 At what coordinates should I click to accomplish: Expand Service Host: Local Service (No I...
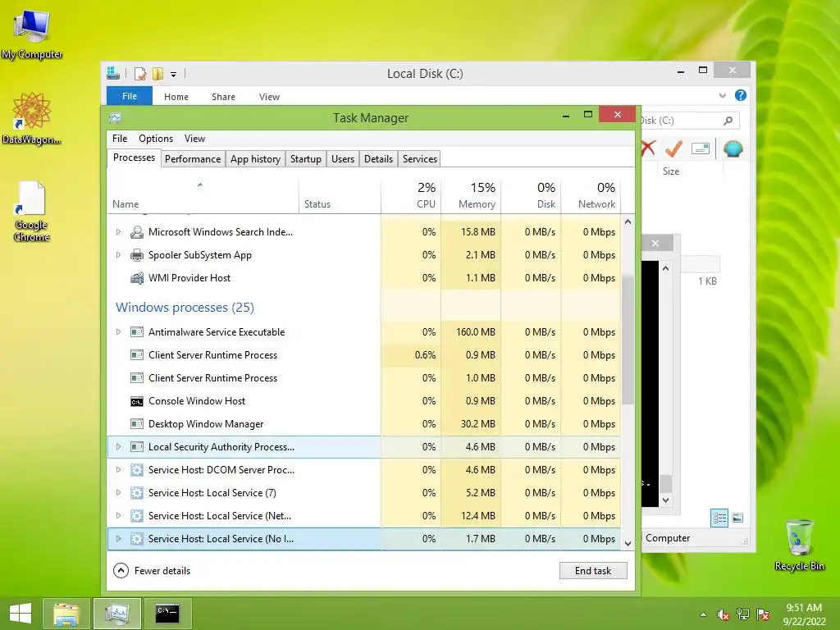tap(118, 539)
